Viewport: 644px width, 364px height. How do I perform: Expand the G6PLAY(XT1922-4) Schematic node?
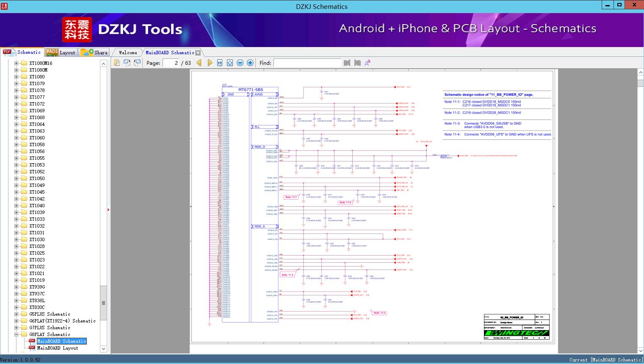point(16,321)
